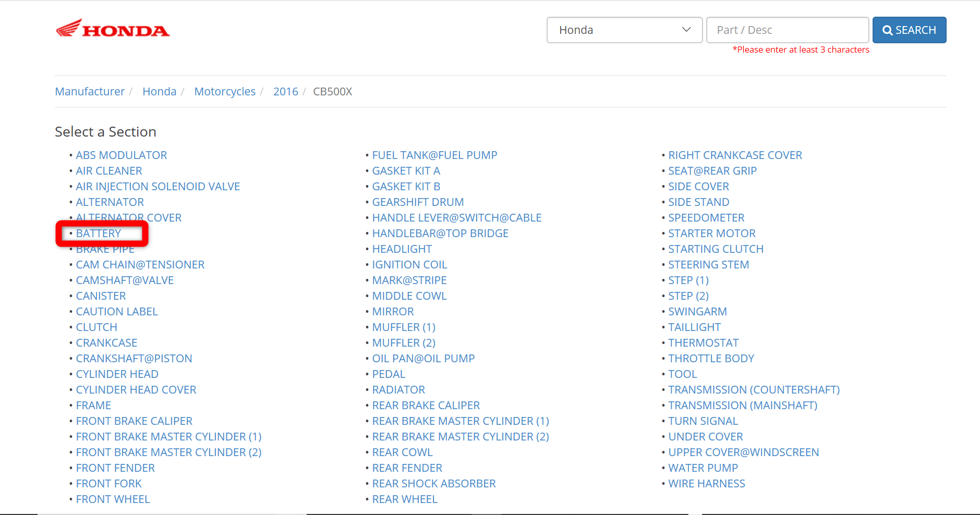Open CAMSHAFT@VALVE section
The width and height of the screenshot is (980, 515).
pyautogui.click(x=125, y=280)
